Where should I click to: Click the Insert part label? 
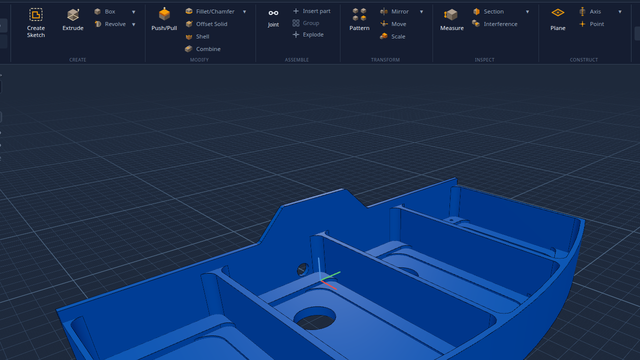pyautogui.click(x=317, y=11)
